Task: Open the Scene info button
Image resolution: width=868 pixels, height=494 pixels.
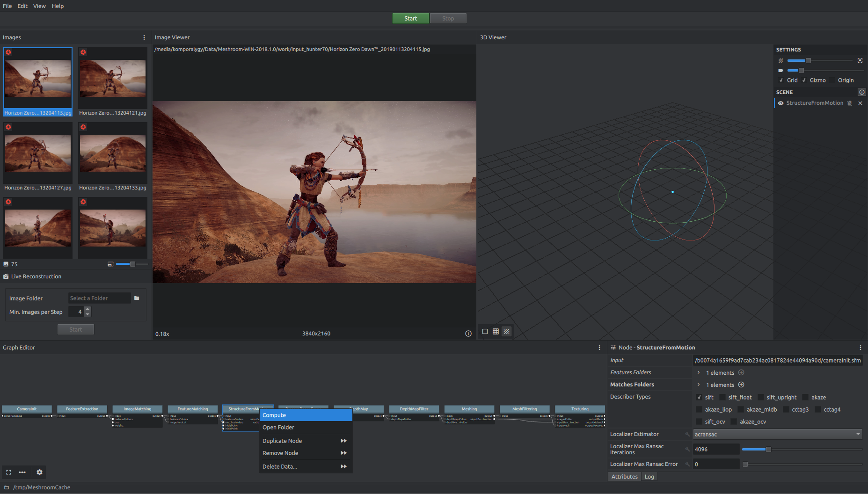Action: pos(862,92)
